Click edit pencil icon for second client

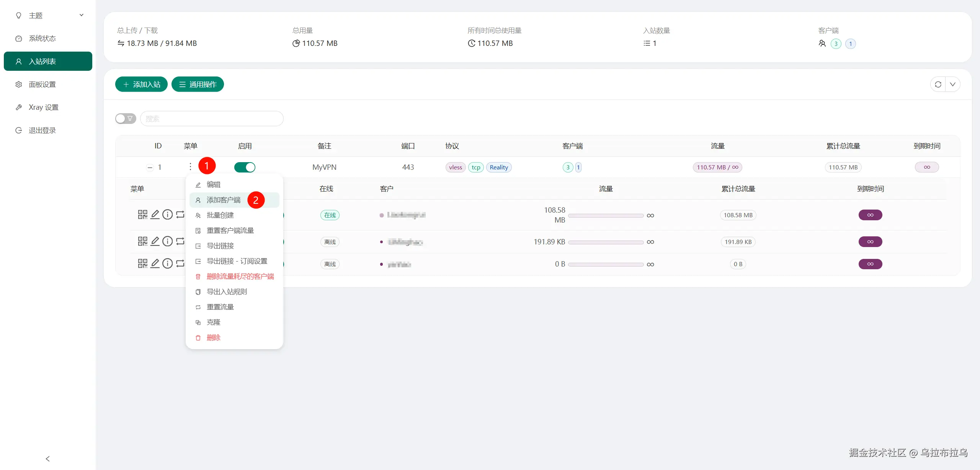pyautogui.click(x=155, y=241)
